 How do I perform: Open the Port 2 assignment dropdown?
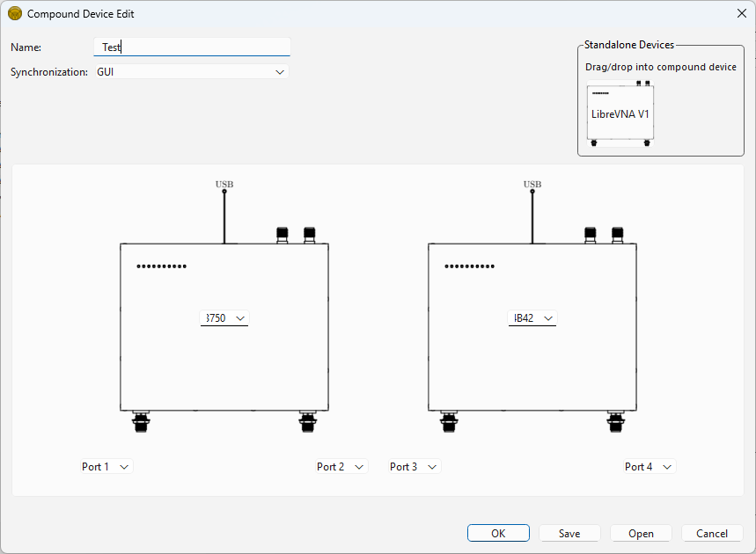click(341, 467)
